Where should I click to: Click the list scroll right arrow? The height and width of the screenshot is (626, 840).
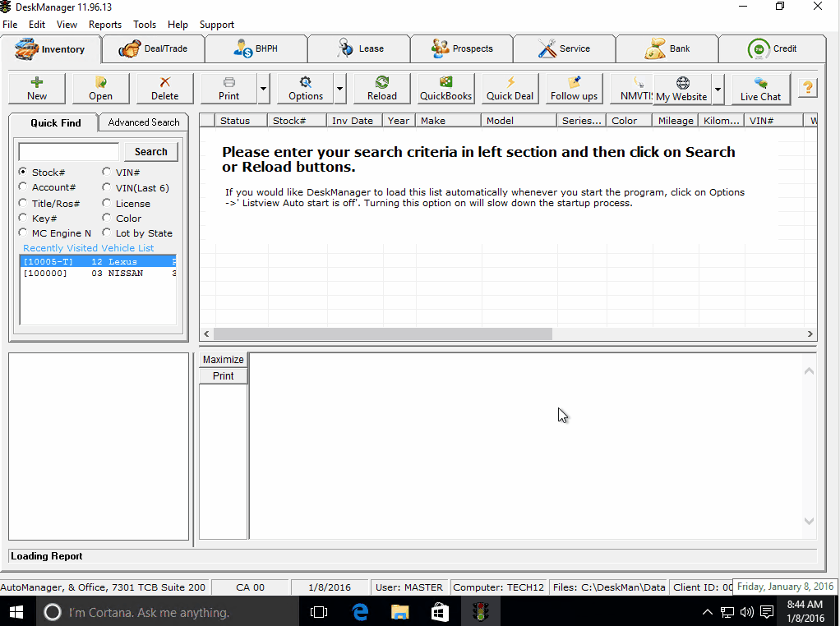coord(810,334)
